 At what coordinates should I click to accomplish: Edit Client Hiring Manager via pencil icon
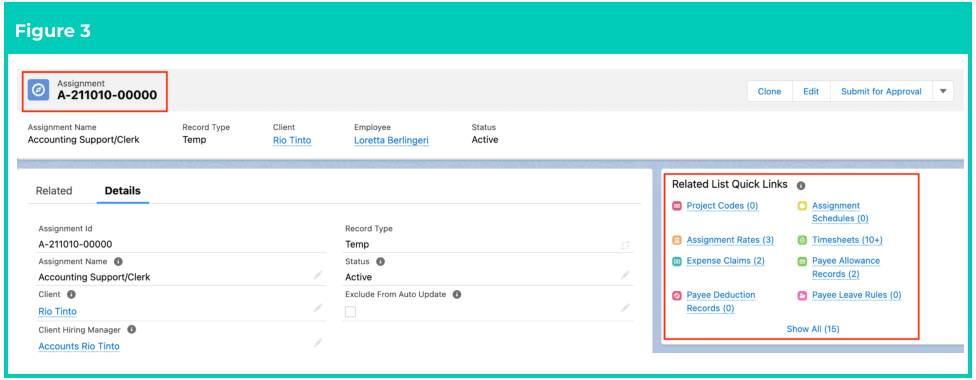coord(318,343)
